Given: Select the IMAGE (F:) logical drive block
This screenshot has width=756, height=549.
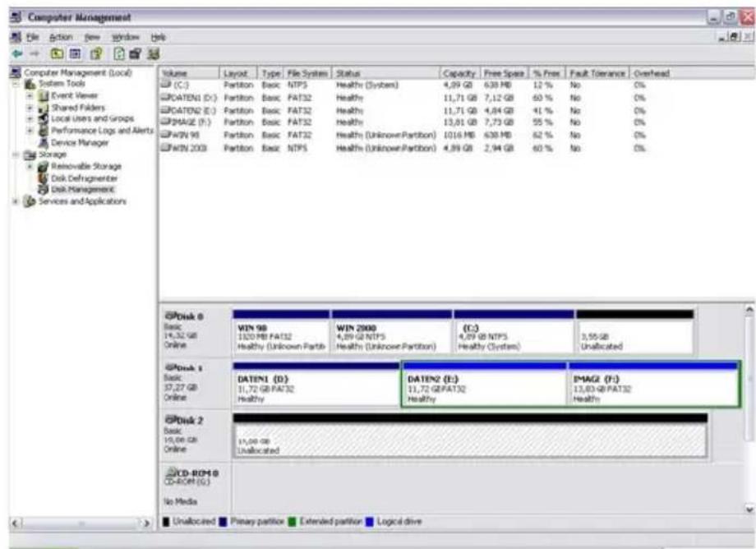Looking at the screenshot, I should [x=652, y=384].
